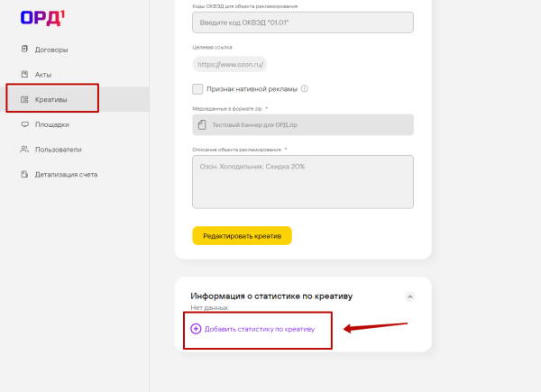The width and height of the screenshot is (541, 392).
Task: Enable the Признак нативной рекламы checkbox
Action: tap(198, 89)
